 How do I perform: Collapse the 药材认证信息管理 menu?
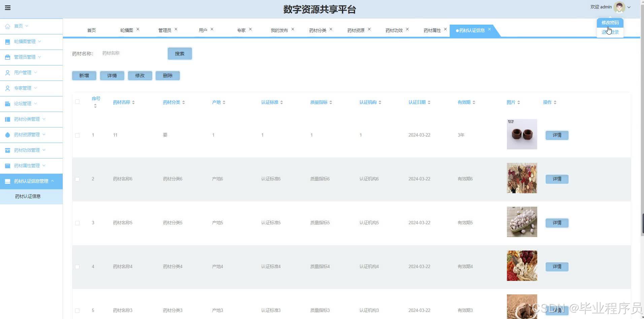pos(53,181)
